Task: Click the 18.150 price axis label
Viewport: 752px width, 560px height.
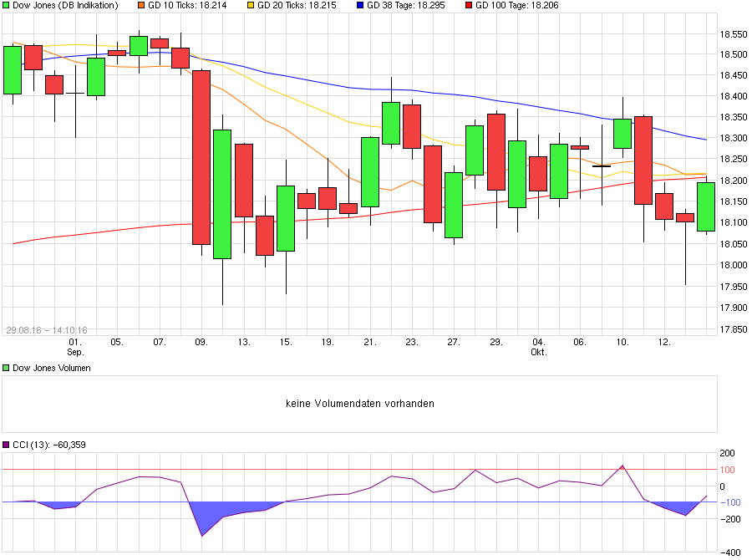Action: click(x=734, y=201)
